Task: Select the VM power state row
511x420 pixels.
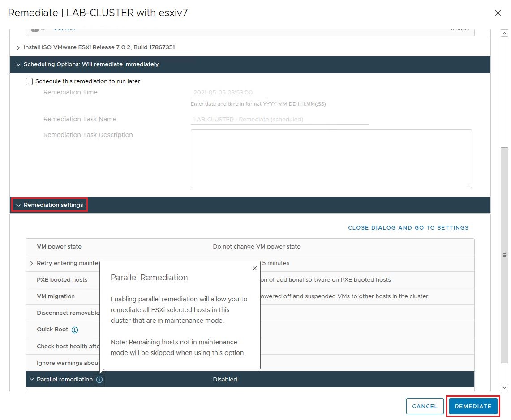Action: click(249, 247)
